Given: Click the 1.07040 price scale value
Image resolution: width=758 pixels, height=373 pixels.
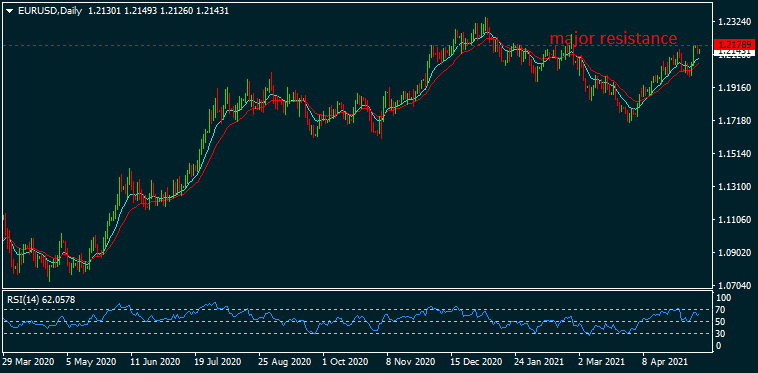Looking at the screenshot, I should (735, 285).
